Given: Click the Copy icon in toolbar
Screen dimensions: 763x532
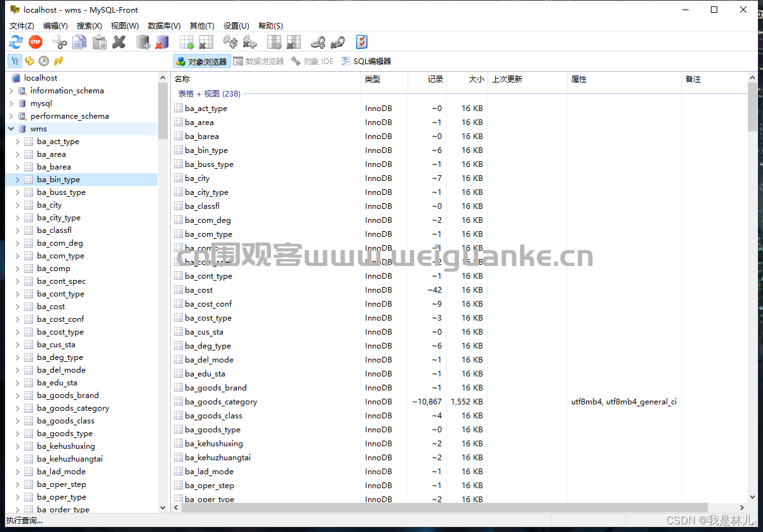Looking at the screenshot, I should click(x=79, y=43).
